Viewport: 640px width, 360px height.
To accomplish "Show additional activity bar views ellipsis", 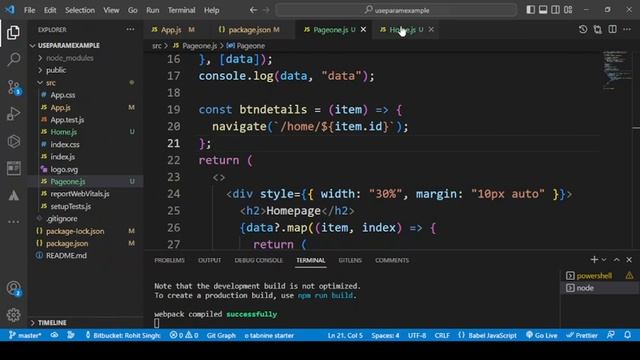I will tap(13, 222).
